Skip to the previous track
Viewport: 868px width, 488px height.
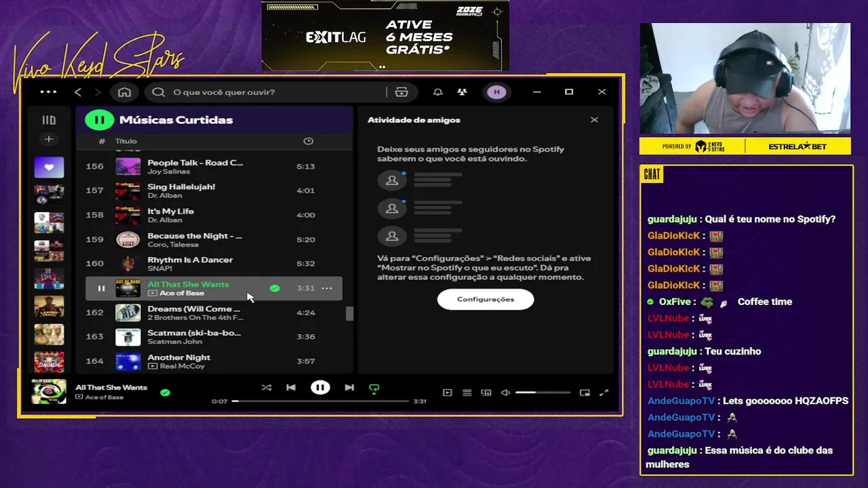point(291,388)
